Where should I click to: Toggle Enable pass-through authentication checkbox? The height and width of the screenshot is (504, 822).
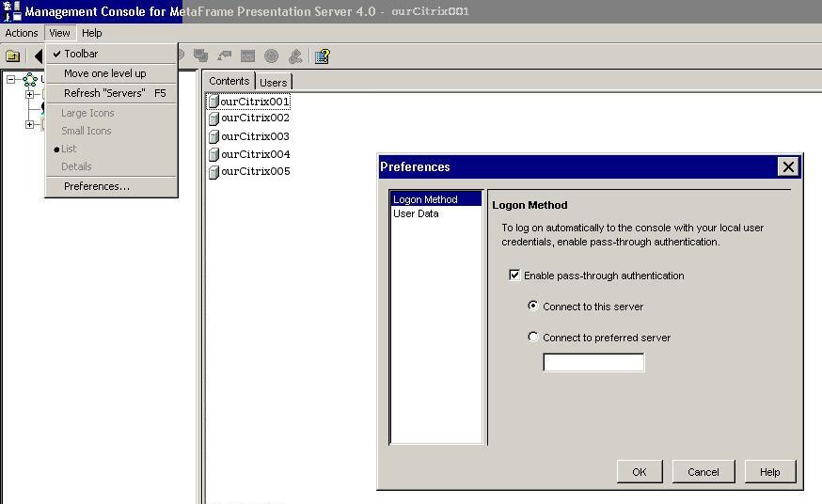point(514,276)
